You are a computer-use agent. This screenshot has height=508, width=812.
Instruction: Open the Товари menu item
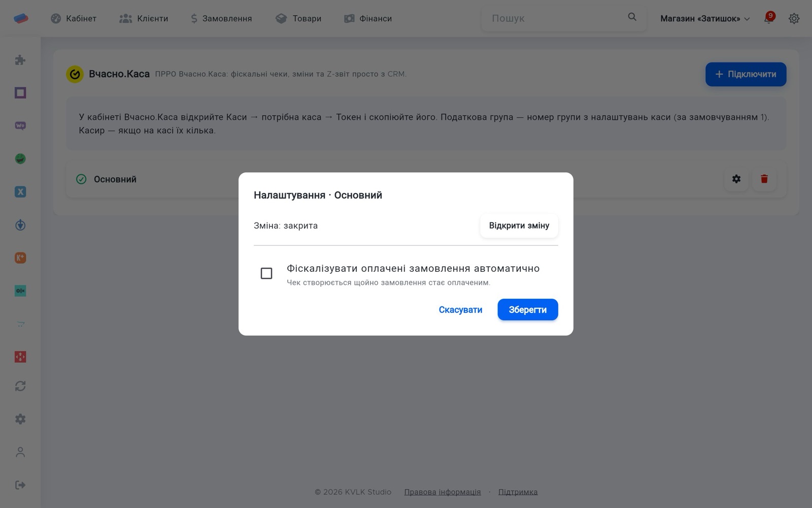tap(298, 18)
